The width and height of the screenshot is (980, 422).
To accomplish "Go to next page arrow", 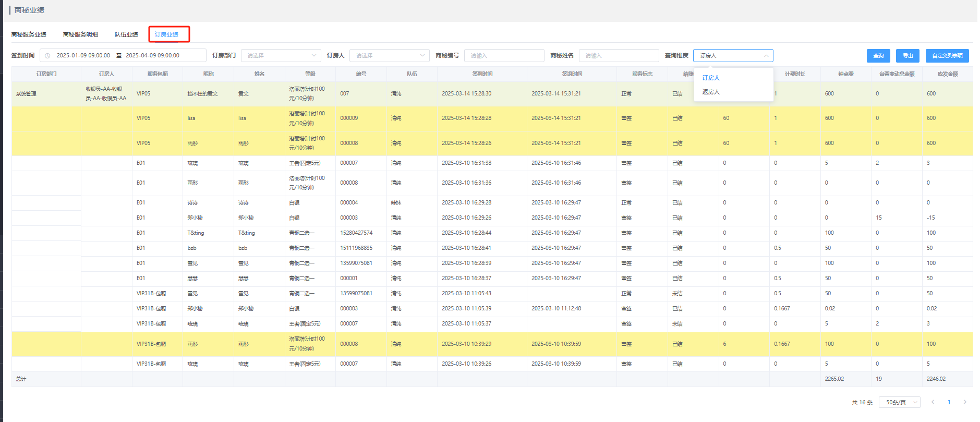I will coord(965,402).
